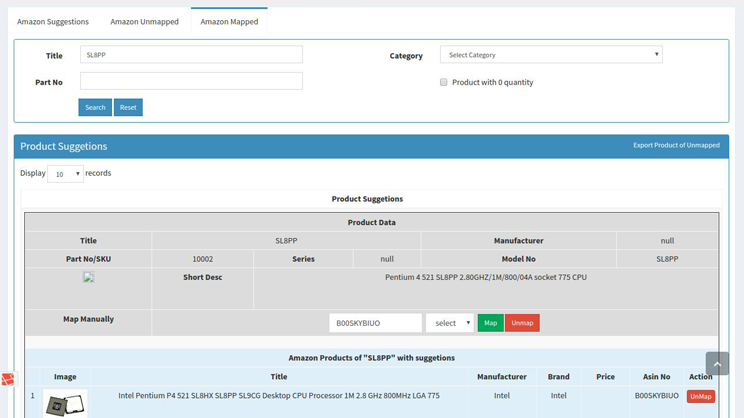Click the blue Search button
The image size is (744, 418).
tap(95, 107)
